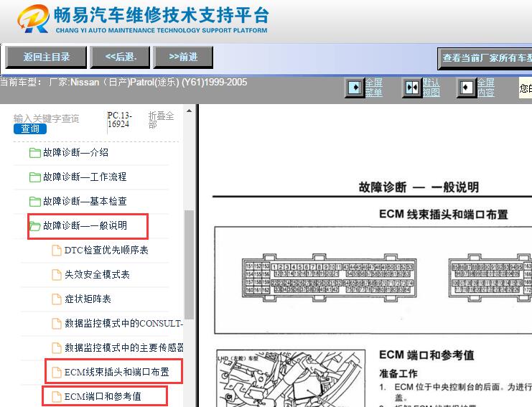Click folder icon beside 故障诊断—工作流程
This screenshot has height=407, width=532.
coord(34,177)
